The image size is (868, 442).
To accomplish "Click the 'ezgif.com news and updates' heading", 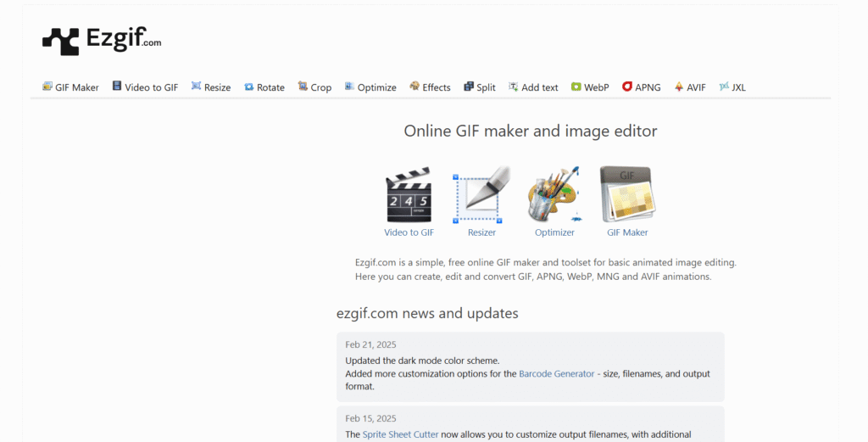I will 427,314.
